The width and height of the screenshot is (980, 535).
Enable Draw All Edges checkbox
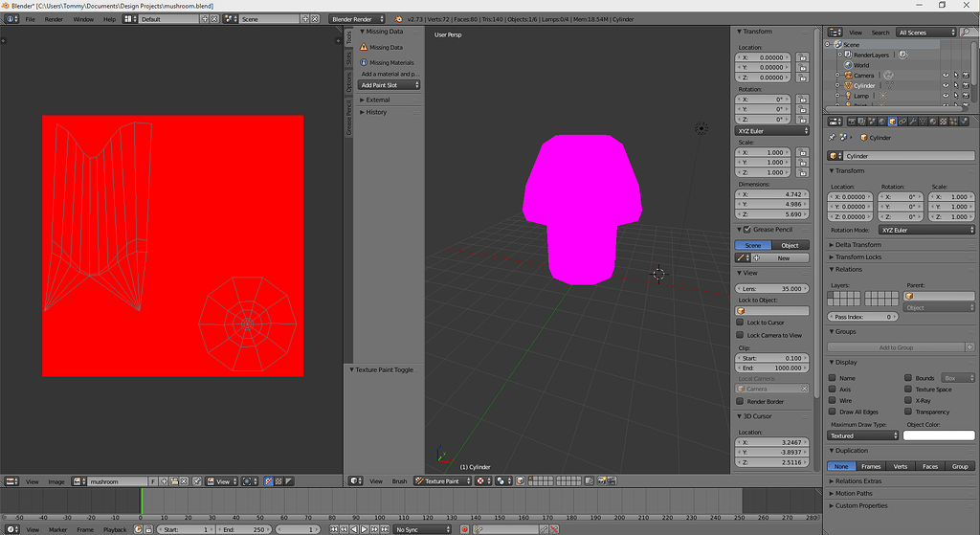833,412
